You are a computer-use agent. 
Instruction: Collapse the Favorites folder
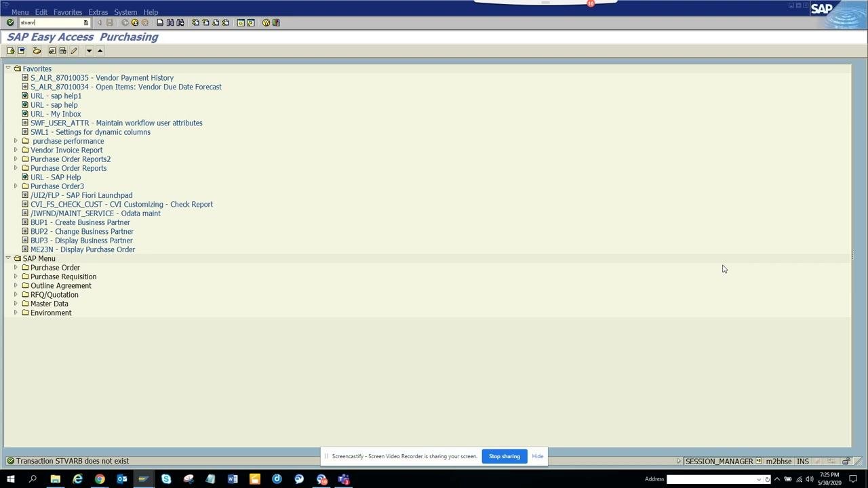(8, 68)
